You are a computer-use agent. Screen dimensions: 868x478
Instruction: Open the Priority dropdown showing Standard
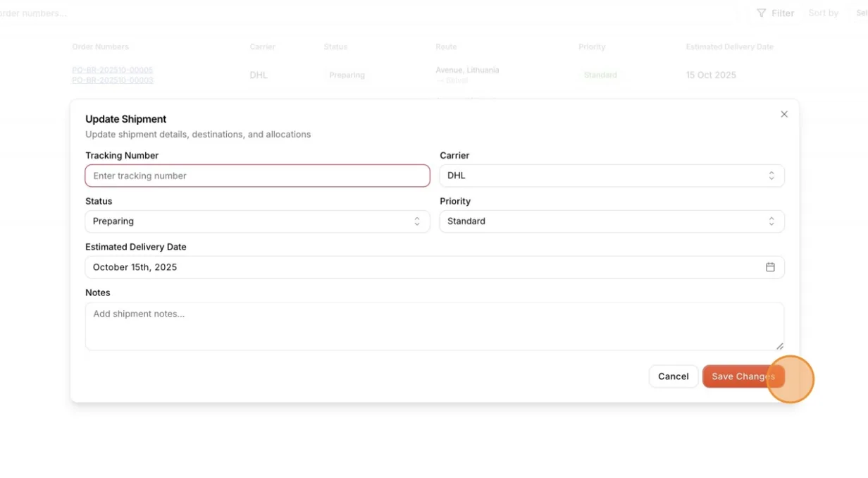tap(612, 221)
